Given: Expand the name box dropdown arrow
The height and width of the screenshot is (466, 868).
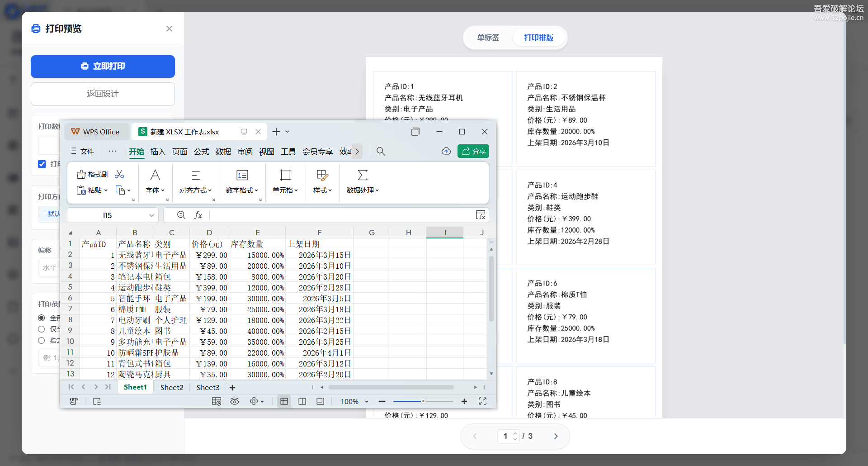Looking at the screenshot, I should [152, 215].
